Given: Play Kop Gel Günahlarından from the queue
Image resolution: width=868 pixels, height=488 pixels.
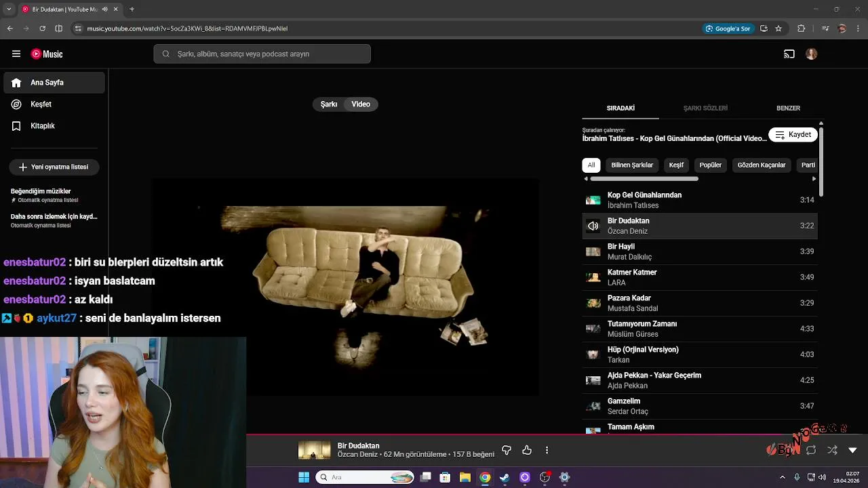Looking at the screenshot, I should point(700,200).
